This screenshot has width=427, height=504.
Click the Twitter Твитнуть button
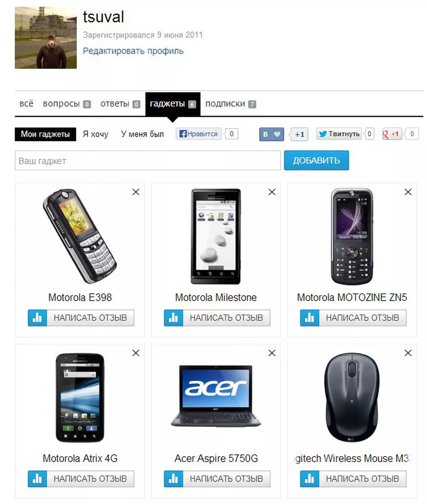pos(339,134)
